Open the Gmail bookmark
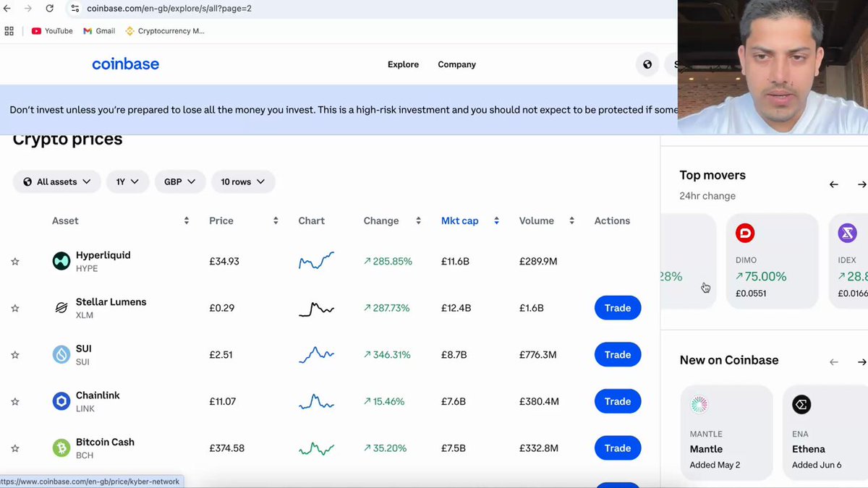Viewport: 868px width, 488px height. tap(99, 31)
